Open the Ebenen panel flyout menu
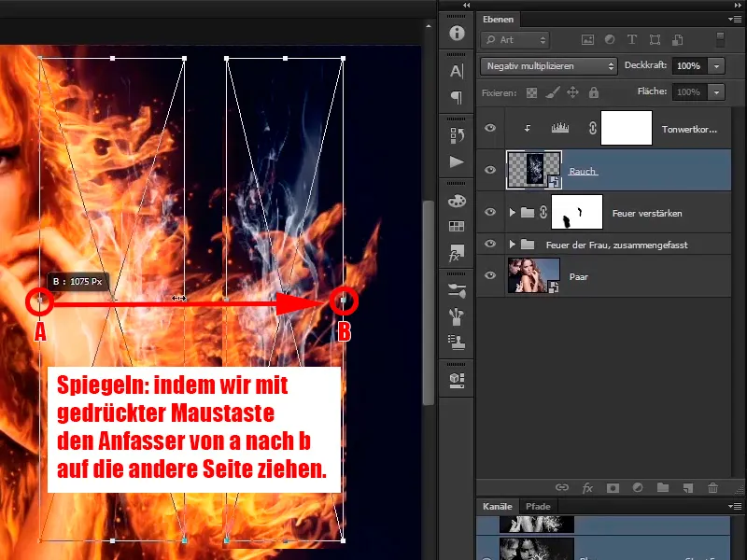The width and height of the screenshot is (747, 560). [x=735, y=19]
